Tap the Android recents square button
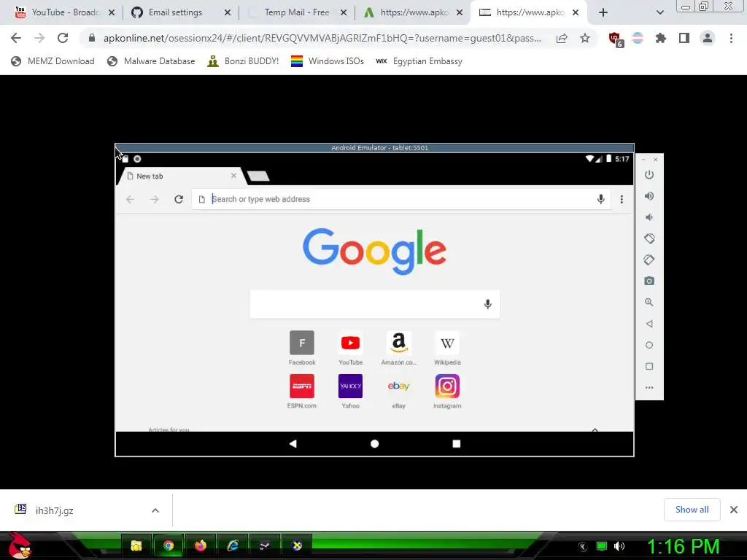The width and height of the screenshot is (747, 560). (x=457, y=444)
